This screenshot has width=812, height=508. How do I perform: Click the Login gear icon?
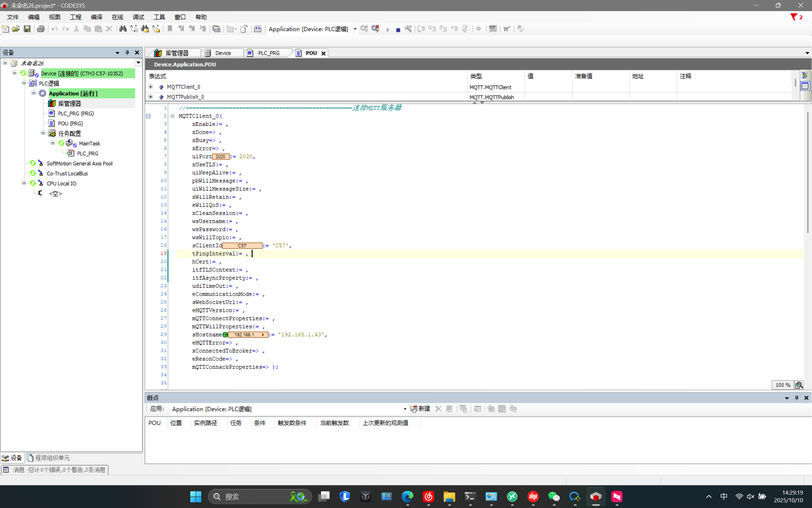[x=364, y=29]
